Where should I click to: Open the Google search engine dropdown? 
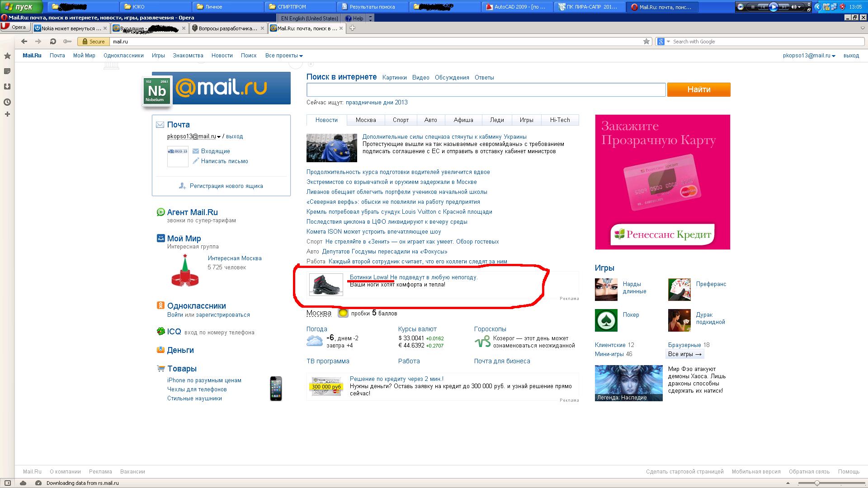coord(663,42)
